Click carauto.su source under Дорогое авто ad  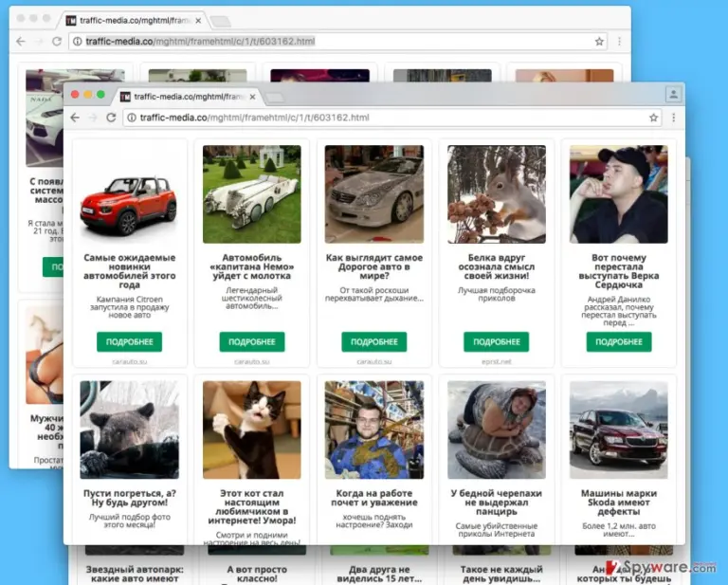(374, 361)
